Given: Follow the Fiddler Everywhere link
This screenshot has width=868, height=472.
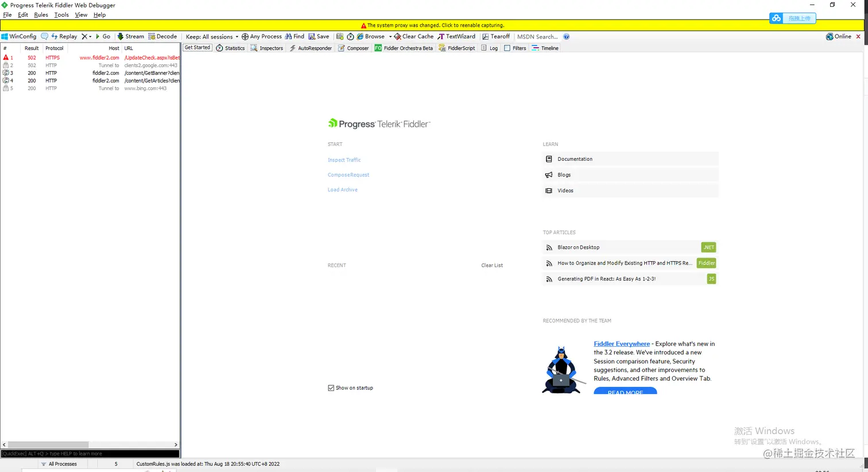Looking at the screenshot, I should 622,344.
